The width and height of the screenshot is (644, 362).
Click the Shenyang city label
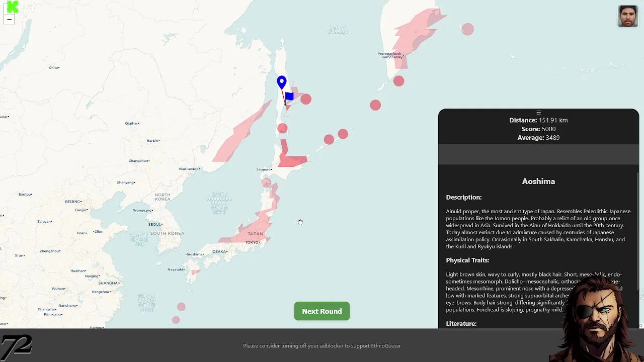click(126, 183)
